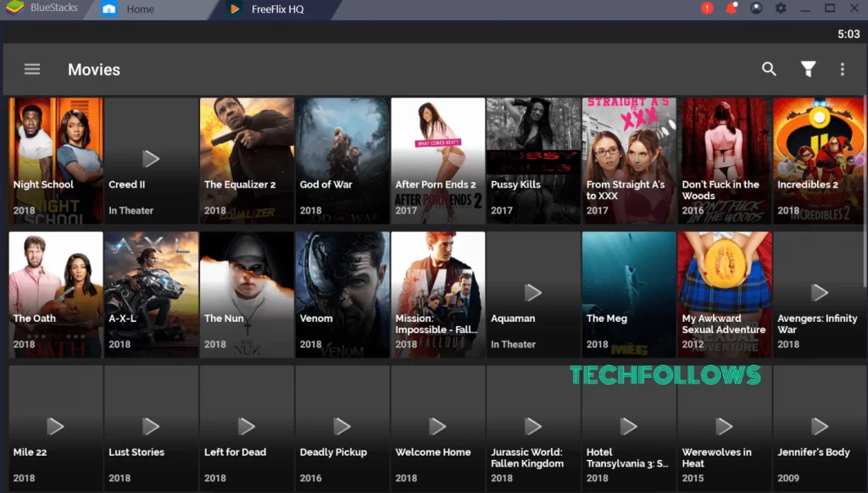Click the BlueStacks logo icon
Image resolution: width=868 pixels, height=493 pixels.
click(x=14, y=8)
